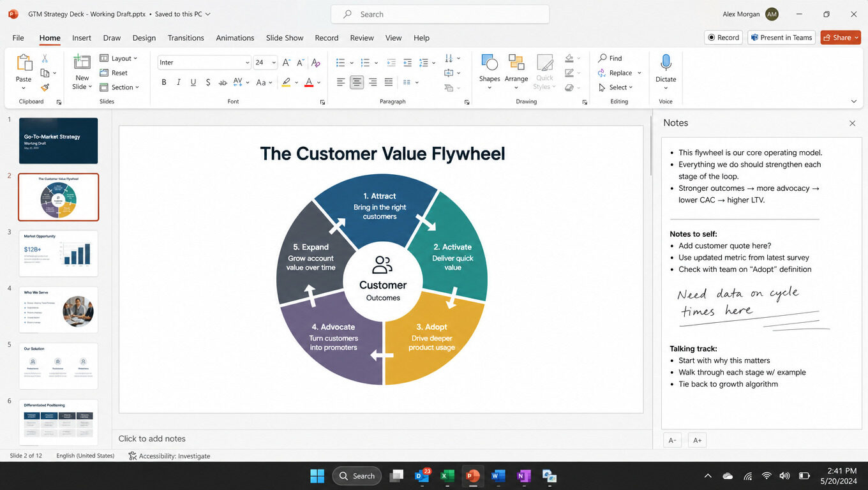Apply the red font color
The height and width of the screenshot is (490, 868).
click(309, 82)
